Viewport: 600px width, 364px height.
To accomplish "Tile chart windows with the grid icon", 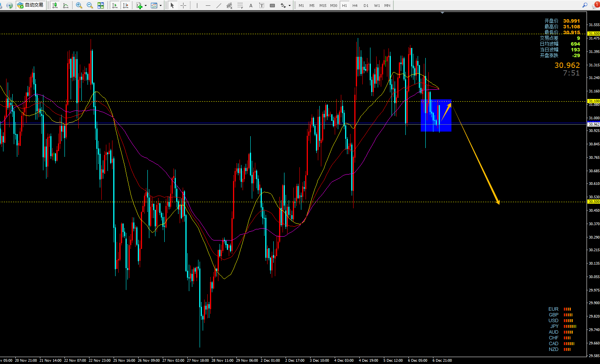I will point(101,5).
